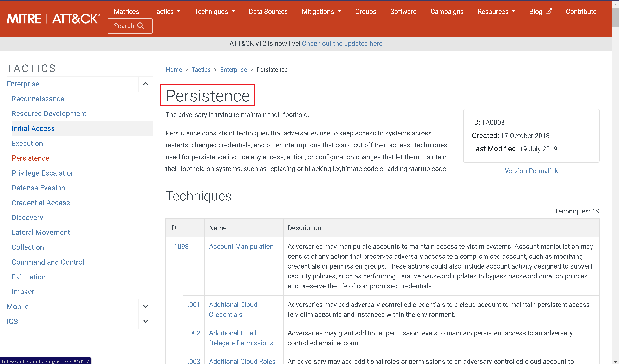Viewport: 619px width, 364px height.
Task: Click the search magnifier icon
Action: coord(141,26)
